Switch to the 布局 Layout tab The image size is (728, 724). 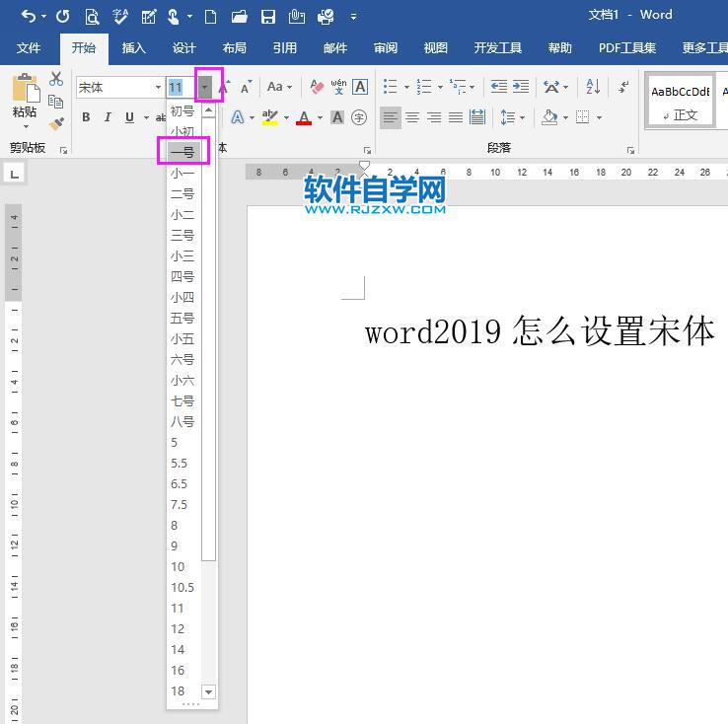234,47
